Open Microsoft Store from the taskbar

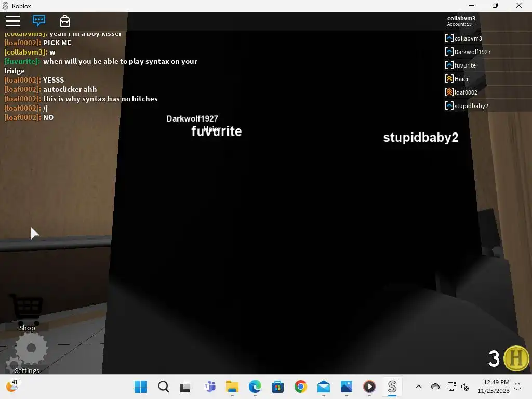(277, 387)
